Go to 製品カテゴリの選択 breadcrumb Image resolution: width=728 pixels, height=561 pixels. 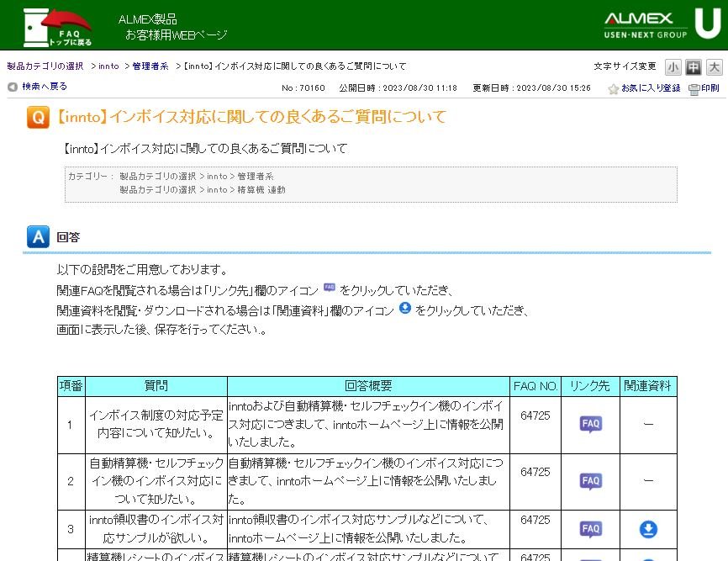(45, 66)
